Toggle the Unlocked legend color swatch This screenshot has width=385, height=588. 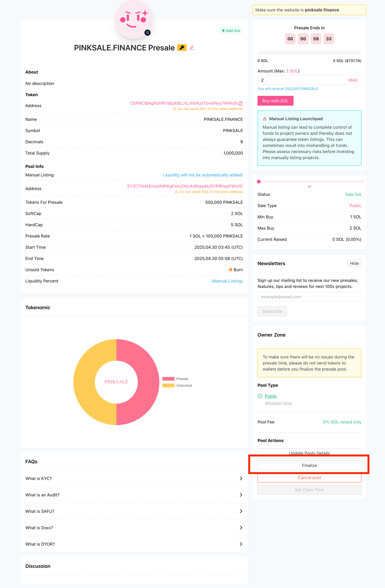click(168, 385)
